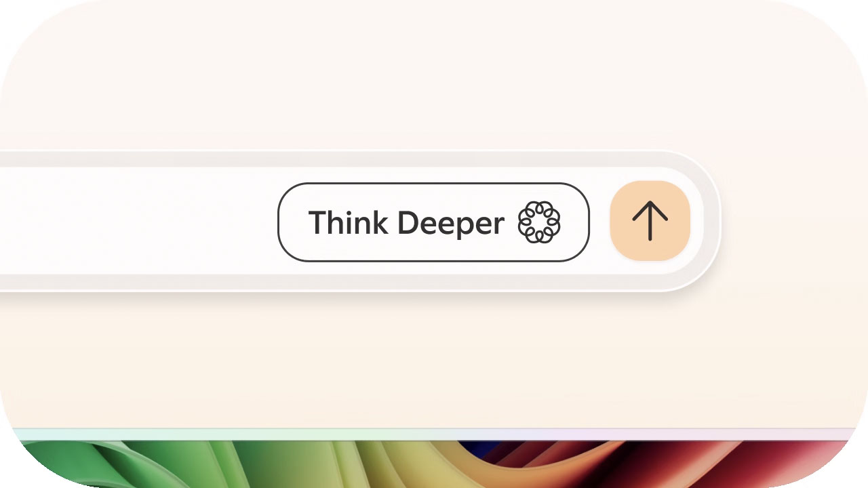The width and height of the screenshot is (868, 488).
Task: Submit the message with the peach arrow button
Action: [x=650, y=221]
